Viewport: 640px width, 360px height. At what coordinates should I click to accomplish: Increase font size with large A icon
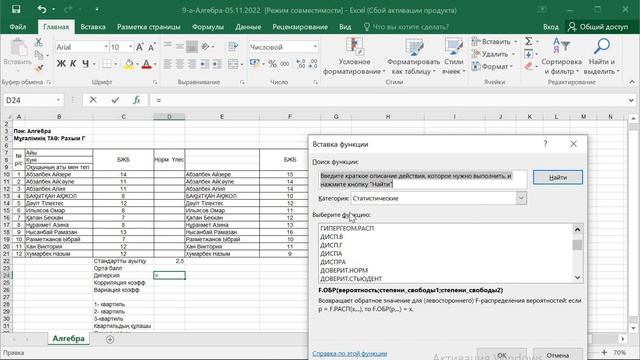pos(140,47)
